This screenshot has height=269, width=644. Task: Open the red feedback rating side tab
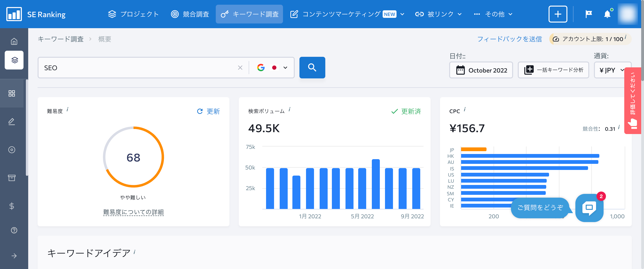[632, 101]
